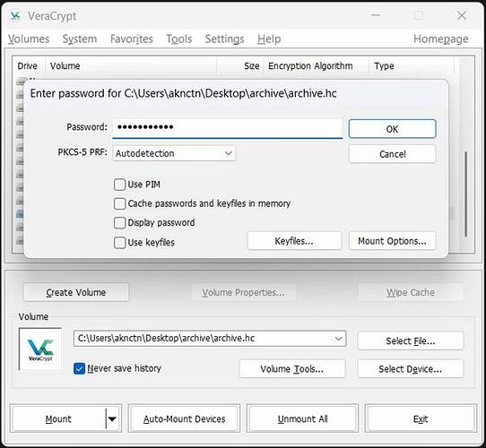Focus the Password input field

point(227,127)
